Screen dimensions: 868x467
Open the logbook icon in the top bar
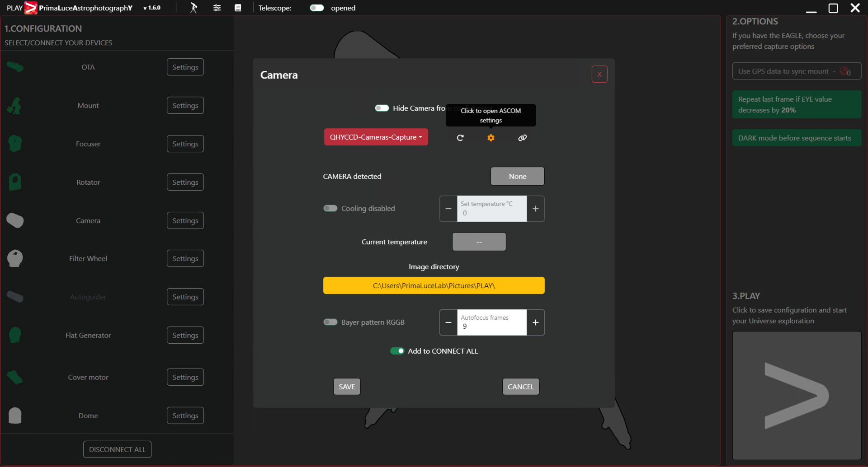click(238, 8)
